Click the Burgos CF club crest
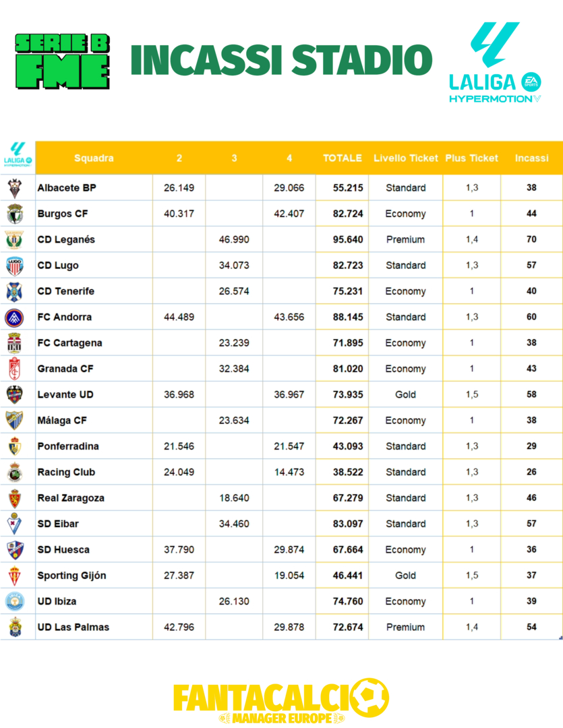The width and height of the screenshot is (563, 728). [15, 214]
